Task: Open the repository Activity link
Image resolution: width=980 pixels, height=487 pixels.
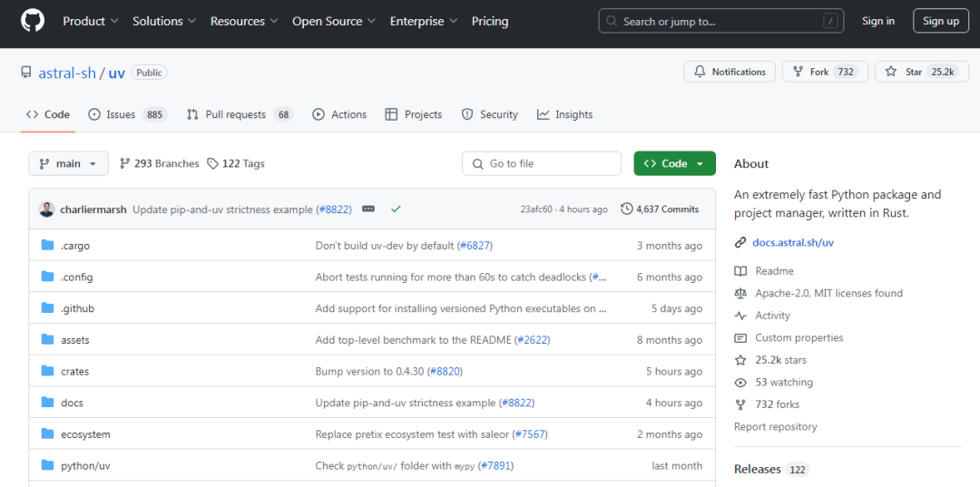Action: [x=772, y=316]
